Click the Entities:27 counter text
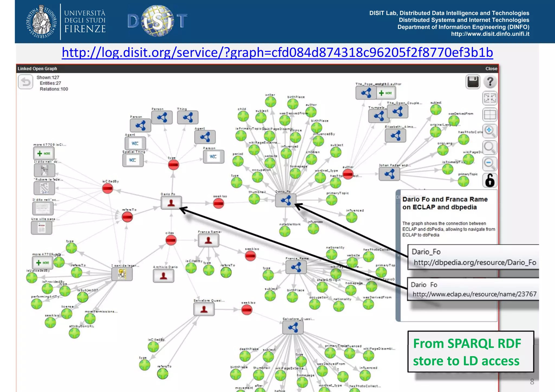Viewport: 555px width, 392px height. pyautogui.click(x=50, y=83)
